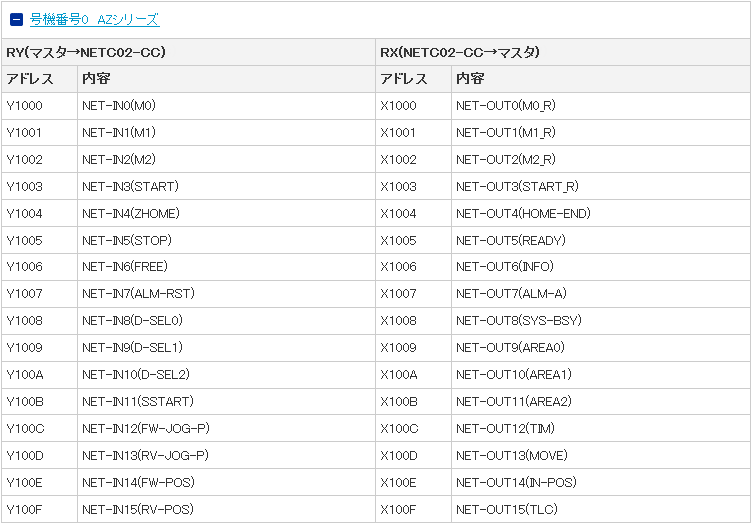Select the NET-OUT7(ALM-A) entry

(x=511, y=294)
